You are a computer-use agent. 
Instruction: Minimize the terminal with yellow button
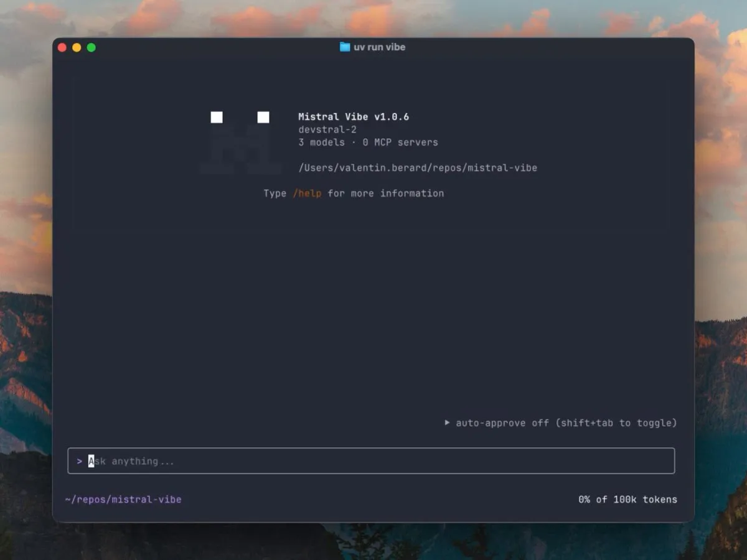[x=77, y=47]
